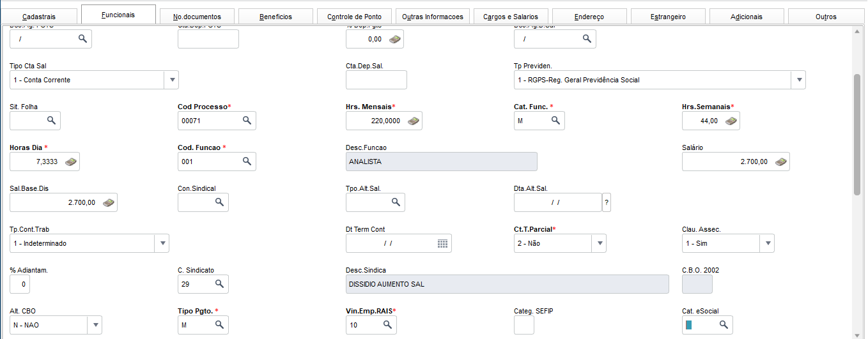Click the Cta.Dep.Sal. input field
Viewport: 868px width, 339px height.
[376, 80]
